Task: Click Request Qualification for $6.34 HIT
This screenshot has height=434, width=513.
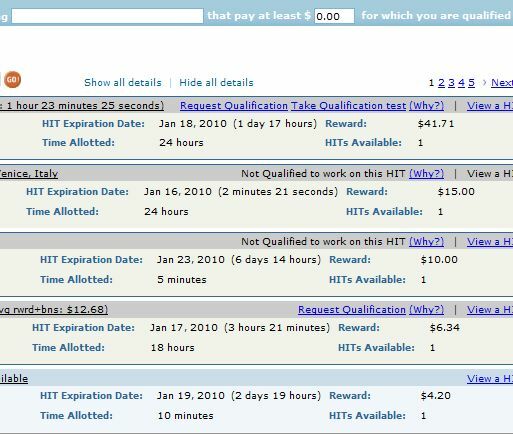Action: pyautogui.click(x=352, y=310)
